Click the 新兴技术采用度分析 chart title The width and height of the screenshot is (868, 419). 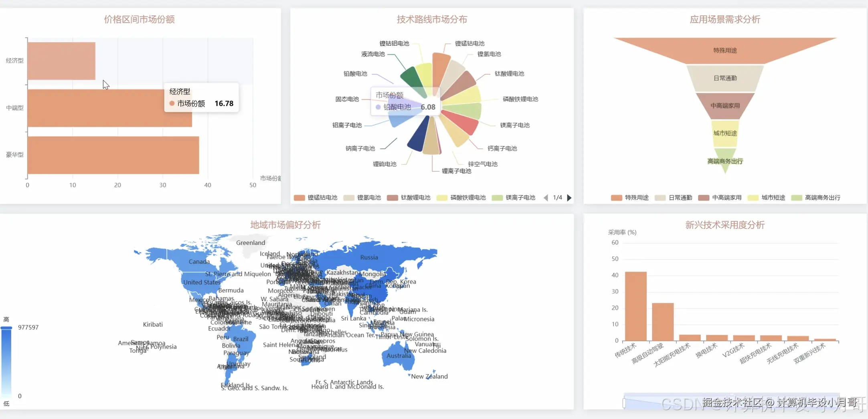[725, 225]
